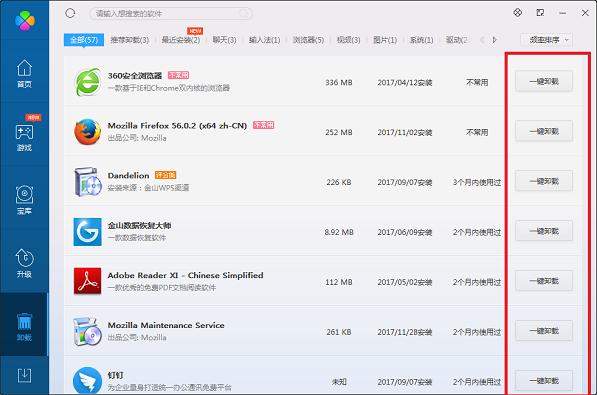Click the 2017/04/12 install date
Screen dimensions: 597x395
point(405,82)
